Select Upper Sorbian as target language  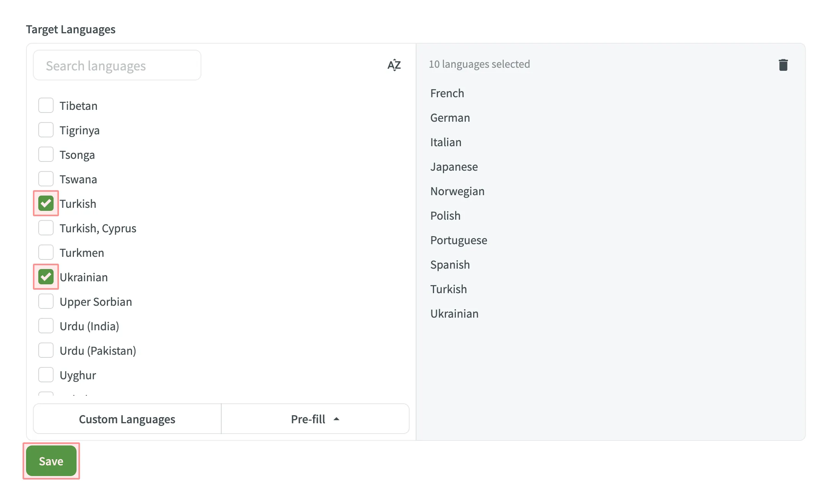[46, 301]
